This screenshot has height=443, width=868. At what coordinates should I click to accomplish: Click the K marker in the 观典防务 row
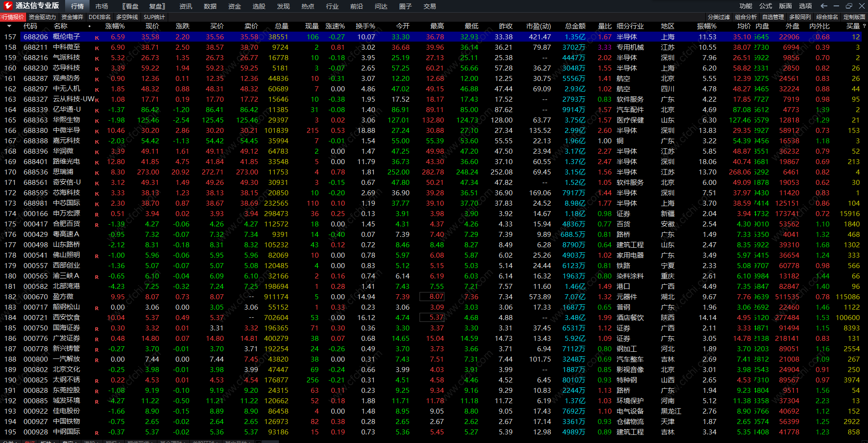point(97,79)
